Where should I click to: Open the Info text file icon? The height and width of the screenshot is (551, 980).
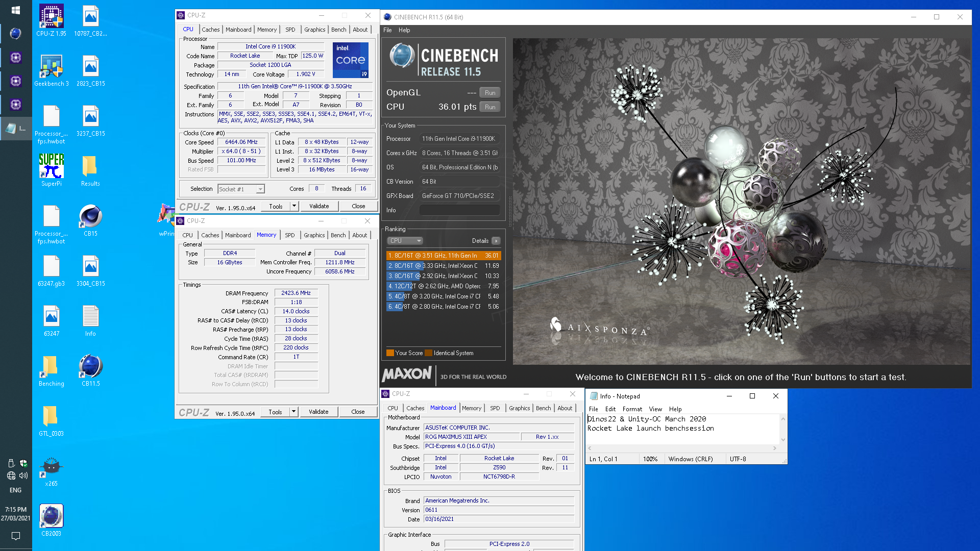[90, 320]
